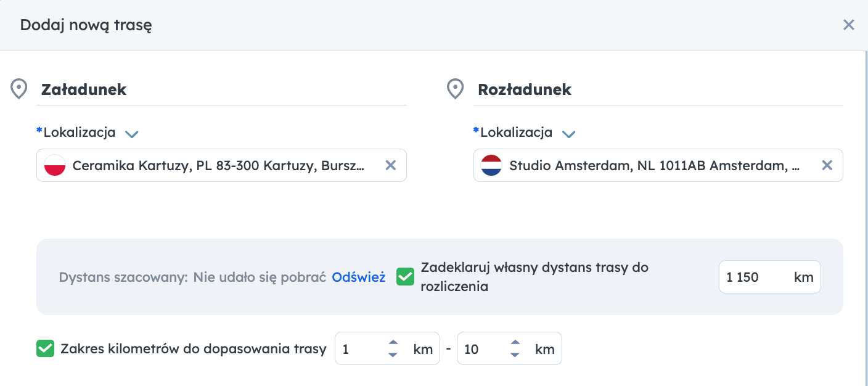Click the Rozładunek location pin icon
Screen dimensions: 868x386
455,89
